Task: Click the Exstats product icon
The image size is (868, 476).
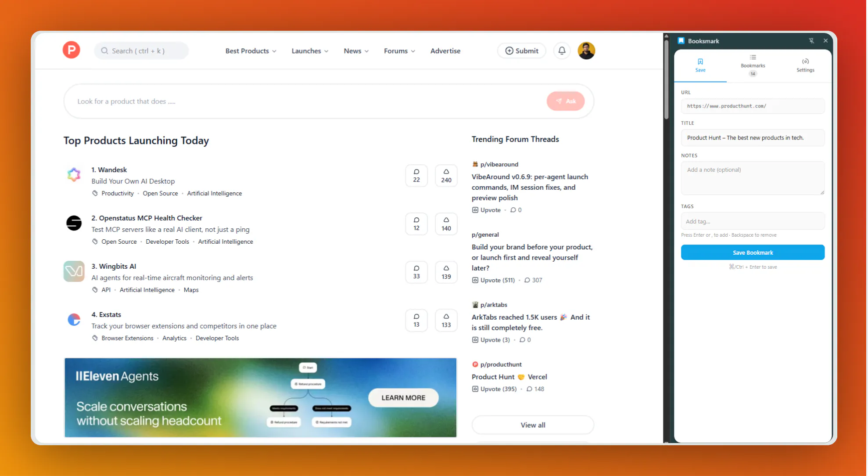Action: (74, 319)
